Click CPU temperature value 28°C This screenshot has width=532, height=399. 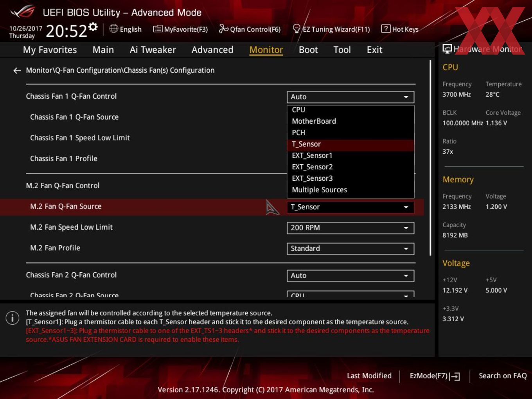pos(492,94)
